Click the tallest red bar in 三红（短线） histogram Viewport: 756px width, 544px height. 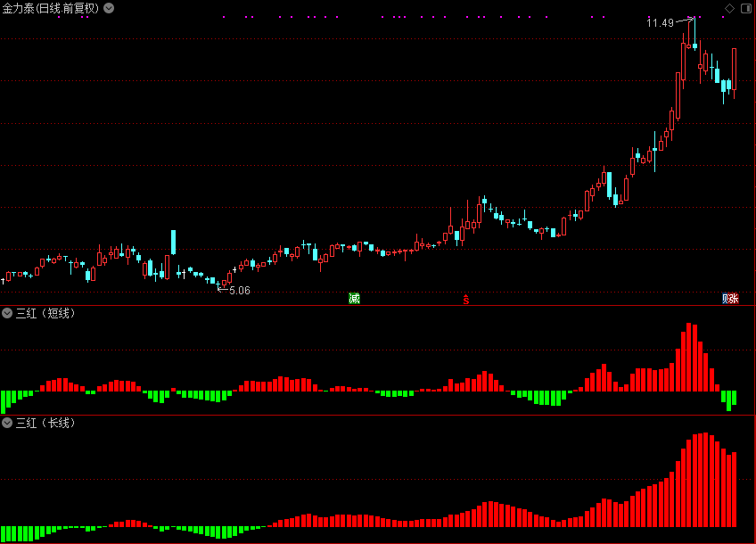click(x=690, y=358)
